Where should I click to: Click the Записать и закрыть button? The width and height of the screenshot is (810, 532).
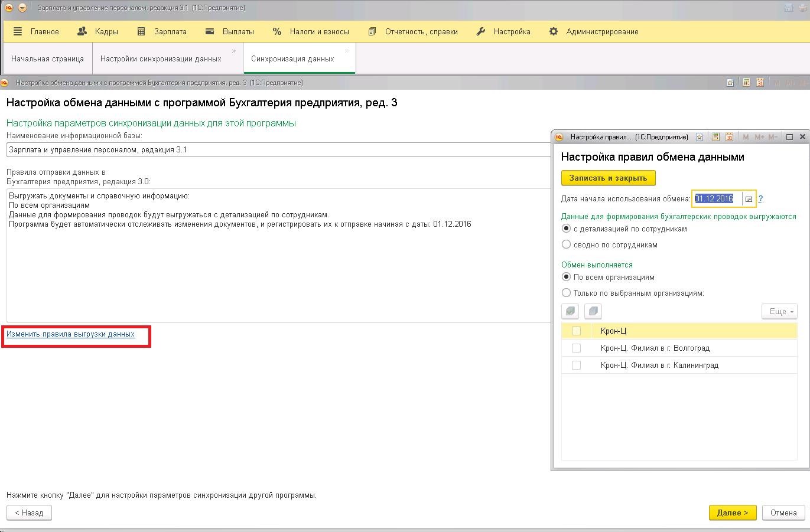point(608,178)
